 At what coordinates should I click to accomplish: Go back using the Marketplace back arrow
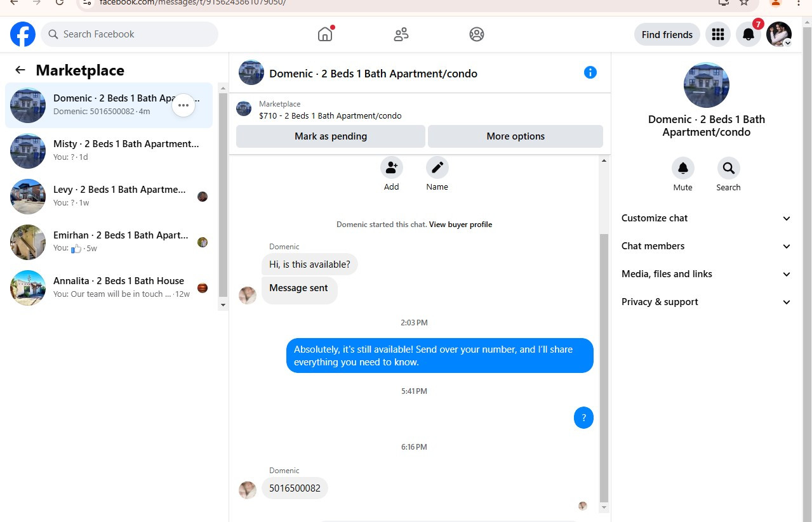tap(20, 70)
